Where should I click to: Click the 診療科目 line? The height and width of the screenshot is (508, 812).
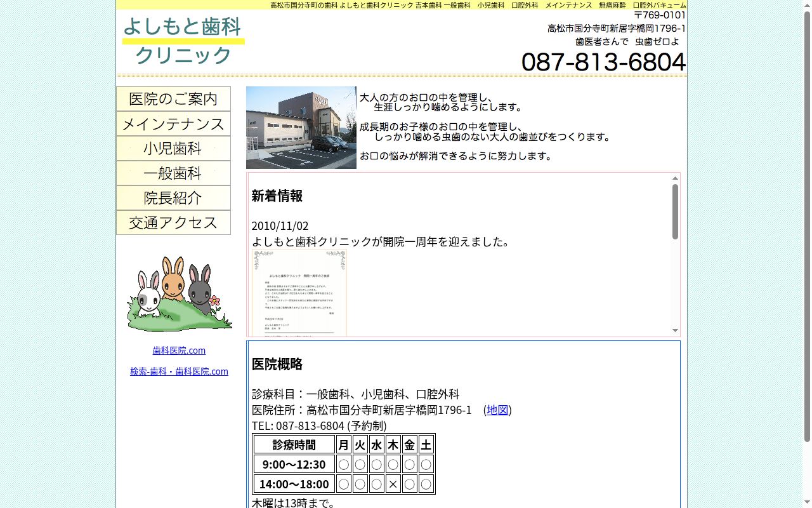355,394
